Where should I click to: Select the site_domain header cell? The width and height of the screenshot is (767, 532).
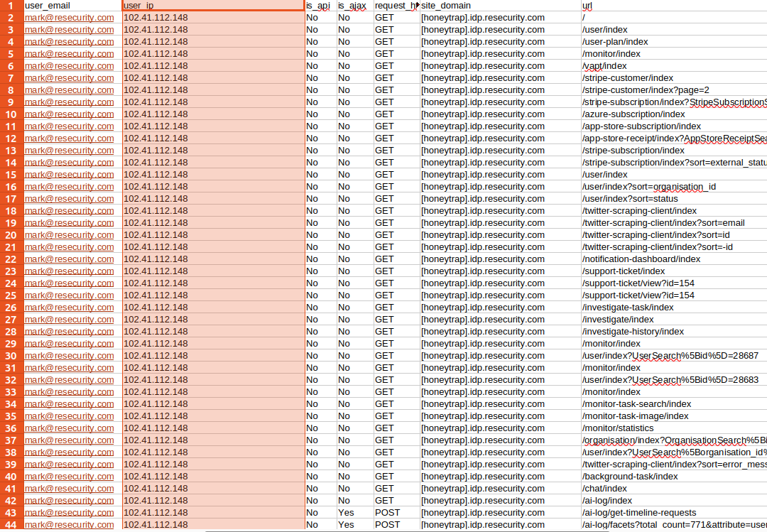click(x=499, y=6)
